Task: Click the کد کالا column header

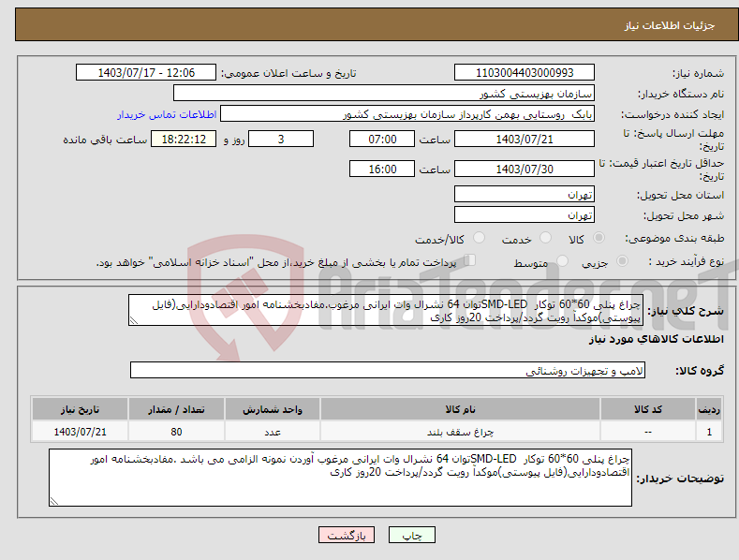Action: [647, 409]
